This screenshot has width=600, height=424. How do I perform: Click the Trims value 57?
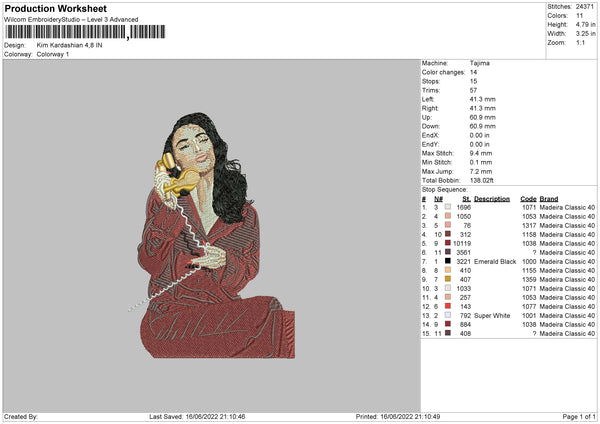[x=473, y=90]
